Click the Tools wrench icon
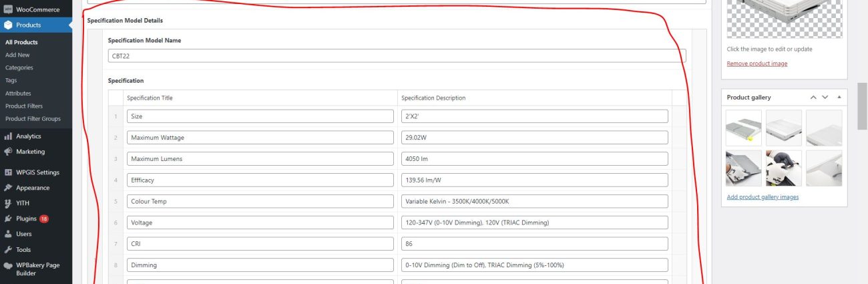 point(8,249)
